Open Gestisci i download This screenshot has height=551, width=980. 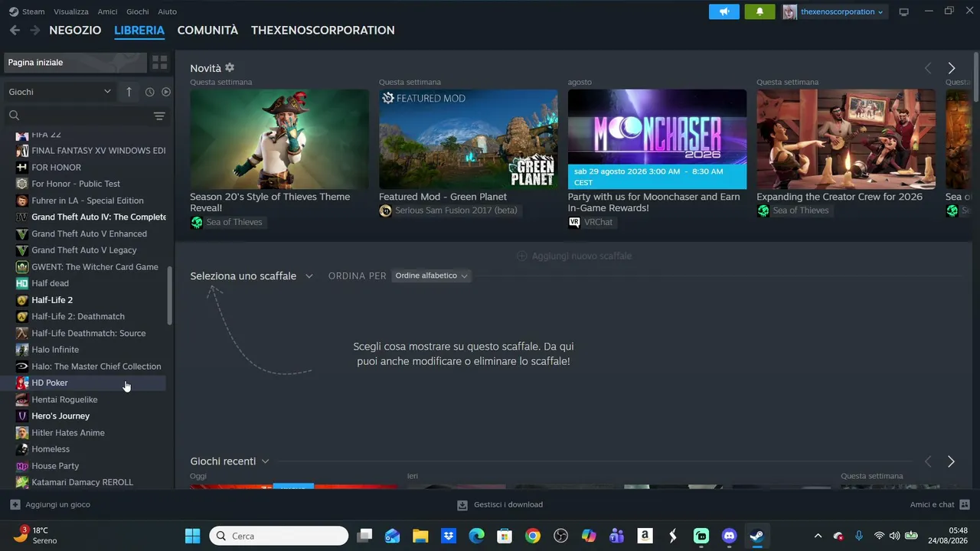500,504
